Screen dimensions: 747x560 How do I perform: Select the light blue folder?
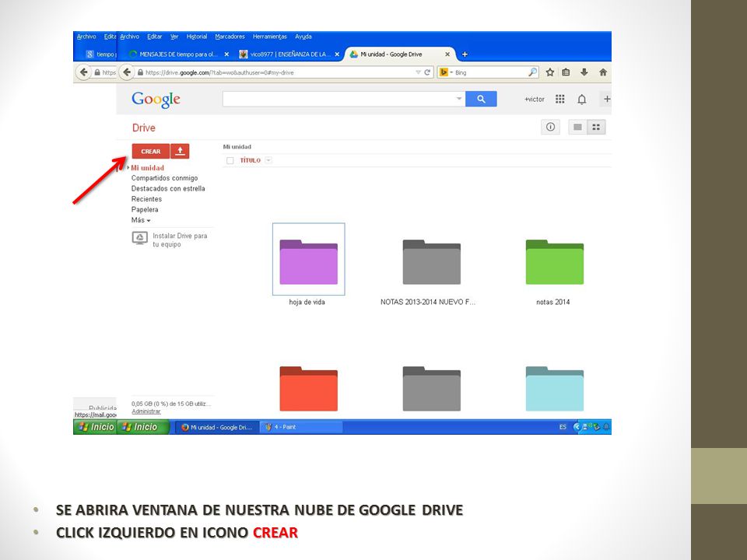point(555,389)
